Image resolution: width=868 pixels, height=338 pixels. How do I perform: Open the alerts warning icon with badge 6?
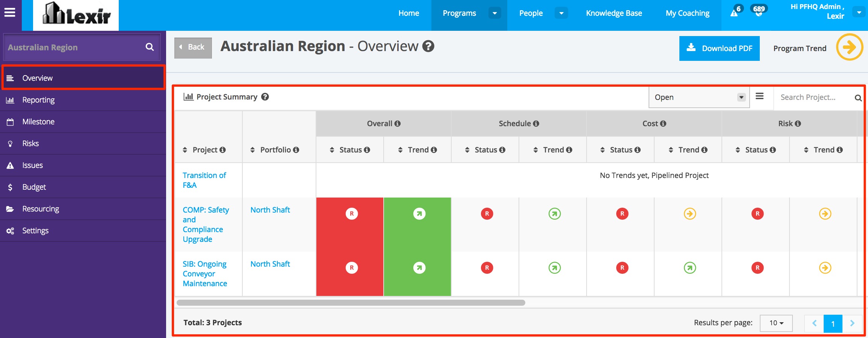point(734,13)
